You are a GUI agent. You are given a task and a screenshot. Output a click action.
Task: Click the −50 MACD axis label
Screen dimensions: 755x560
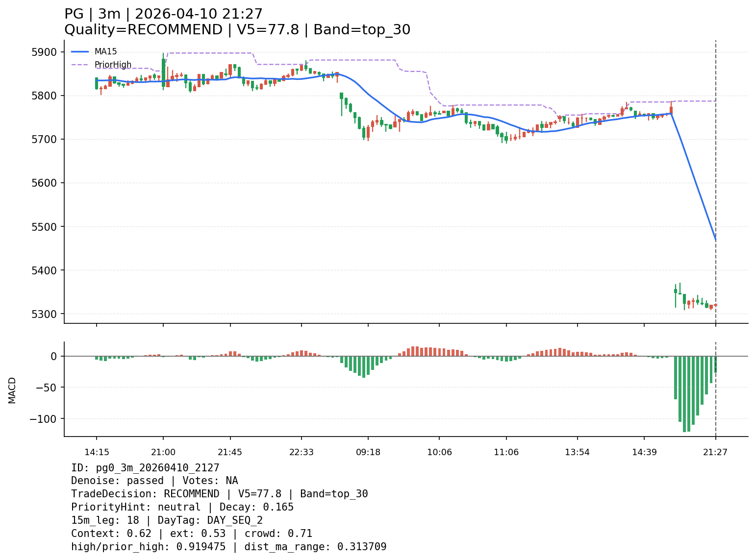[x=46, y=388]
